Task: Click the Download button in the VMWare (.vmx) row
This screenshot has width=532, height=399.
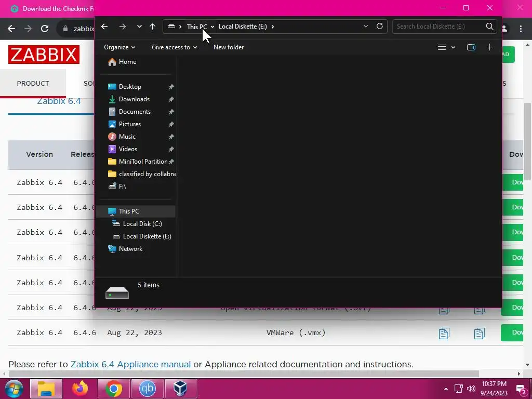Action: tap(512, 333)
